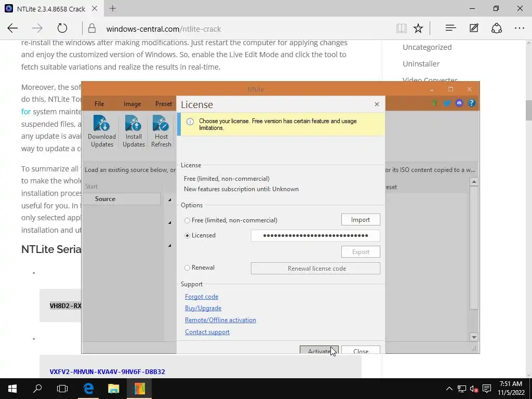This screenshot has width=532, height=399.
Task: Open the Discord icon in NTLite header
Action: point(459,103)
